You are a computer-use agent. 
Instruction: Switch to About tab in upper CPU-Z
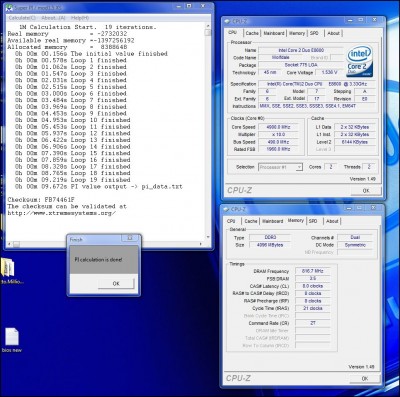click(333, 33)
